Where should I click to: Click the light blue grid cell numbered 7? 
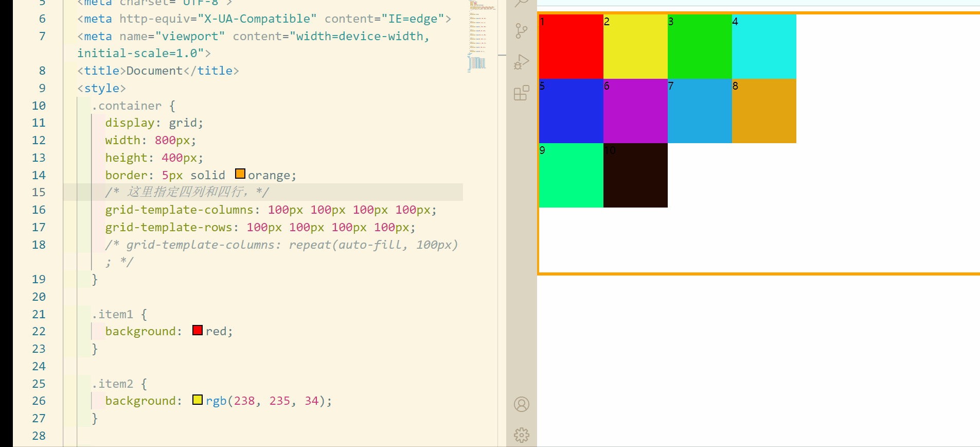tap(700, 111)
